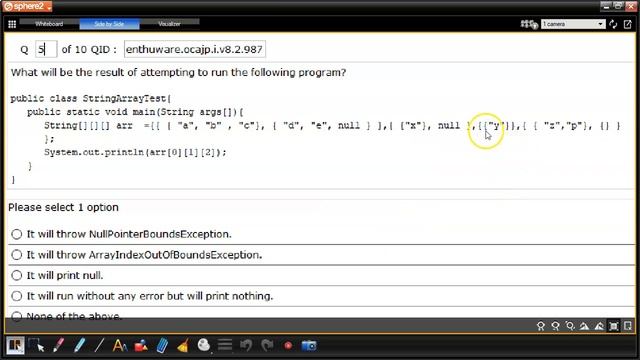Open the line thickness menu icon
The image size is (640, 360).
(225, 346)
